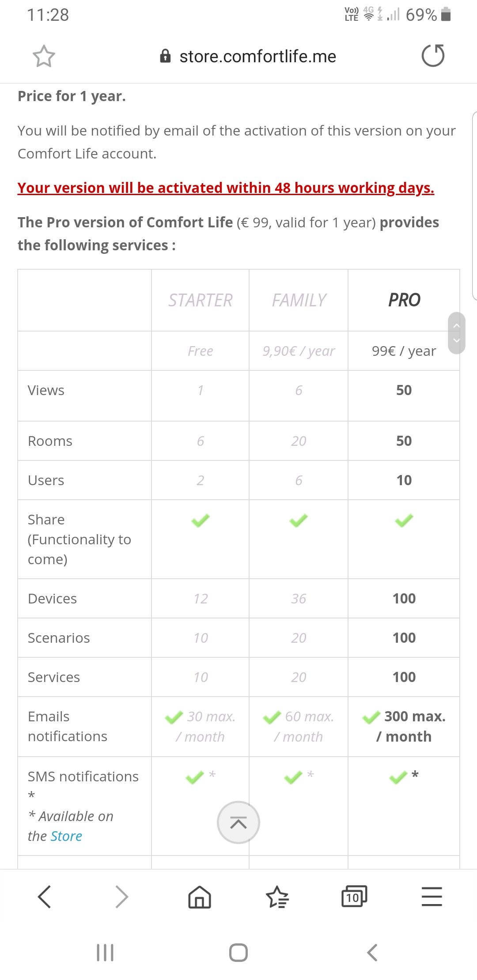Open the Store link

pyautogui.click(x=66, y=836)
